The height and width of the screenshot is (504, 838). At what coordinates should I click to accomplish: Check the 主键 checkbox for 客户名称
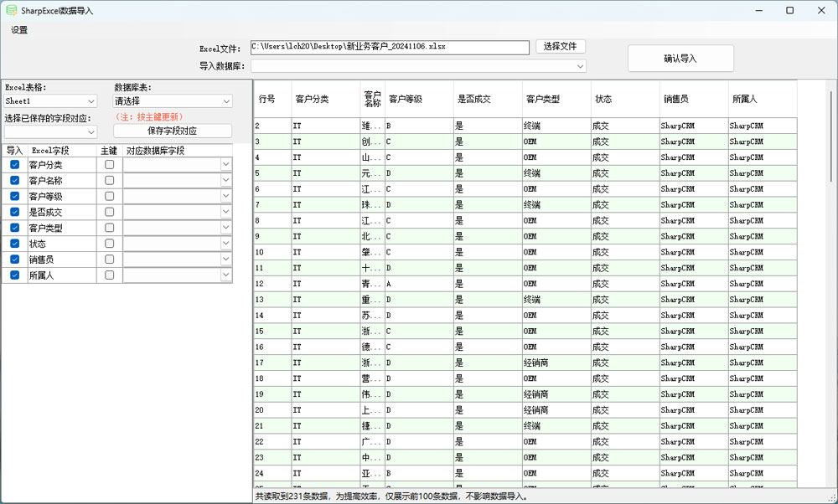[x=109, y=181]
